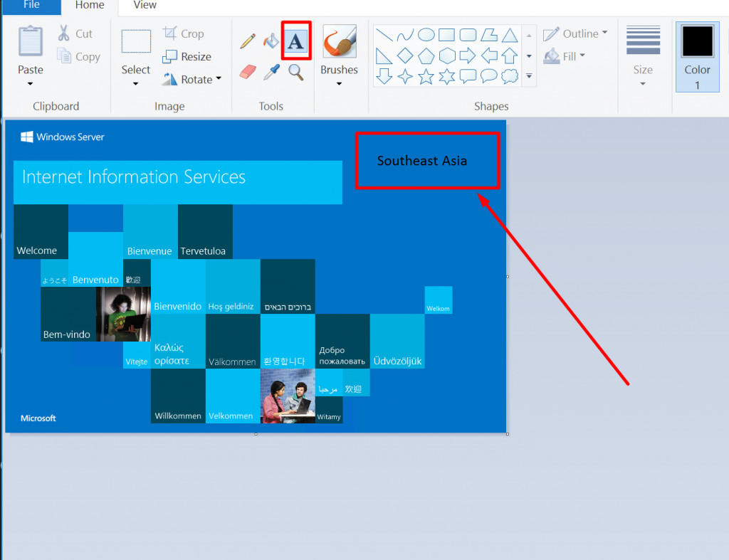Select the Text tool
The height and width of the screenshot is (560, 729).
click(x=295, y=41)
